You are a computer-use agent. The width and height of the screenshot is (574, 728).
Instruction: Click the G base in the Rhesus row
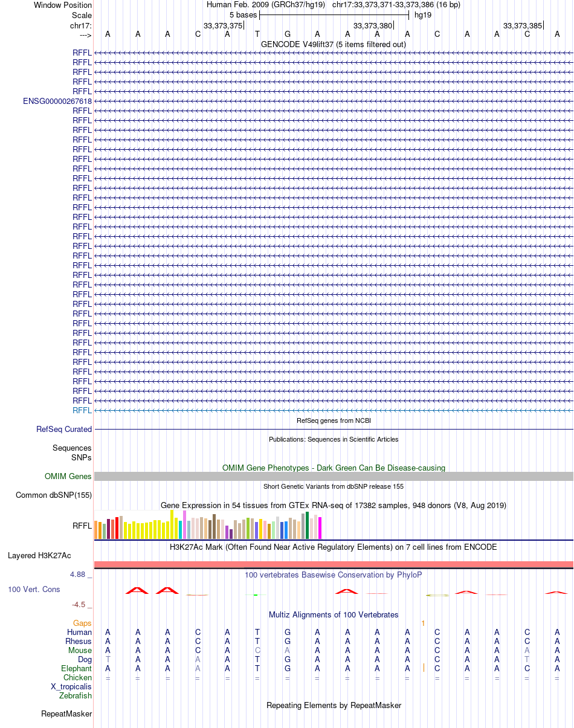(288, 641)
